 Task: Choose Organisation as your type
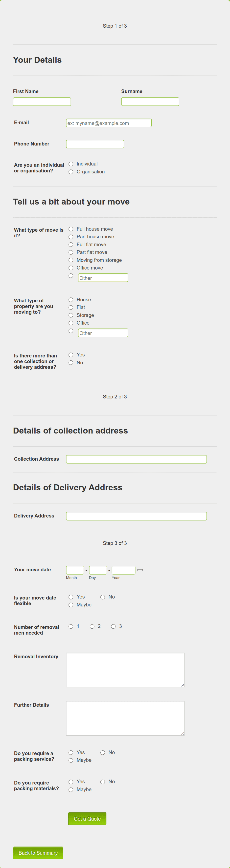coord(71,172)
